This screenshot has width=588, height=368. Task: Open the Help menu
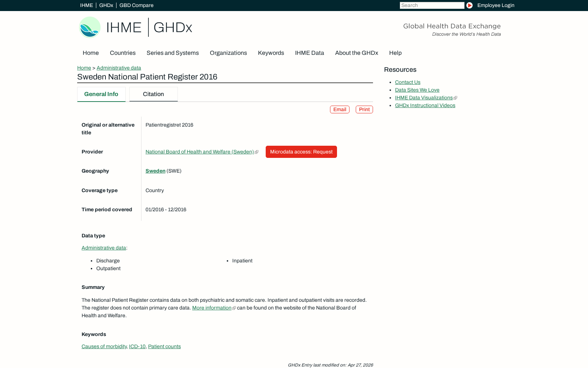point(395,53)
